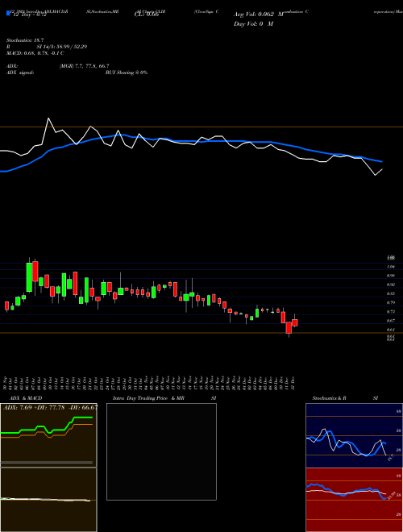Click the 'Intra Day Trading Price & MR' title

[x=149, y=398]
